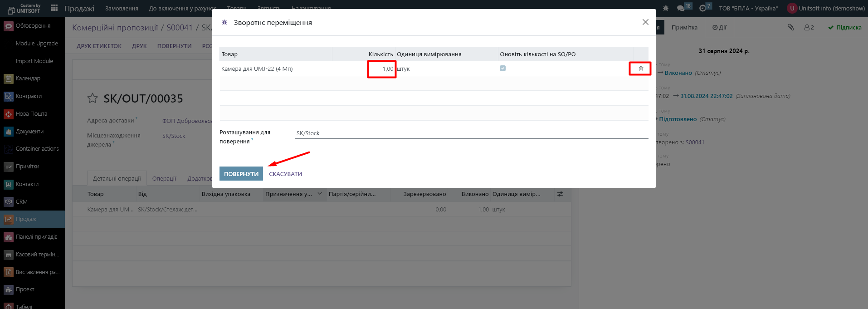Open the followers icon showing 2
The image size is (868, 309).
pyautogui.click(x=809, y=27)
